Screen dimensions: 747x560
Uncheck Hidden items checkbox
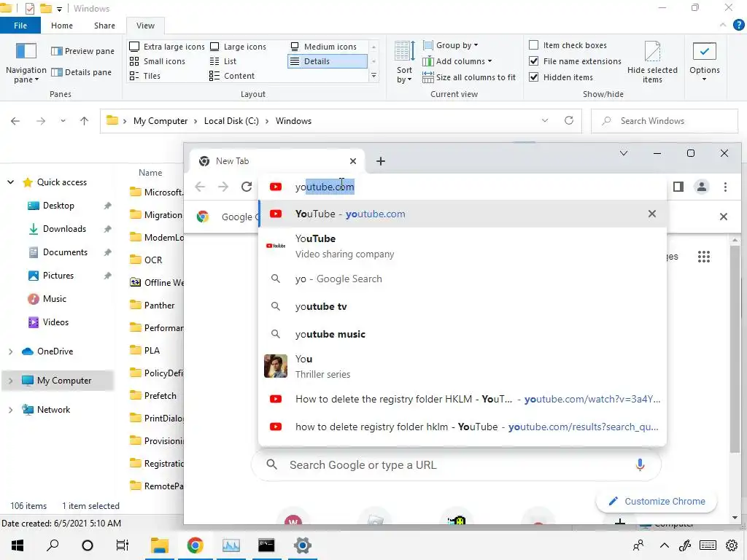(x=533, y=77)
